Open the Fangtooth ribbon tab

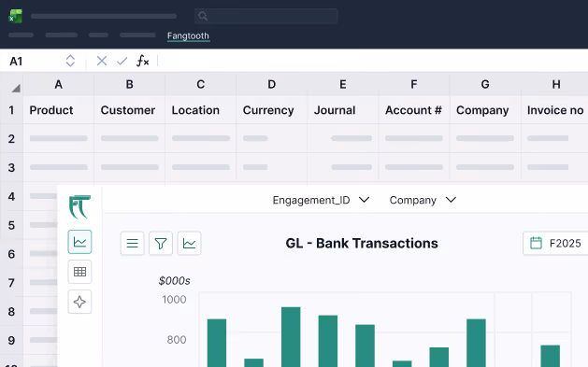pos(188,35)
